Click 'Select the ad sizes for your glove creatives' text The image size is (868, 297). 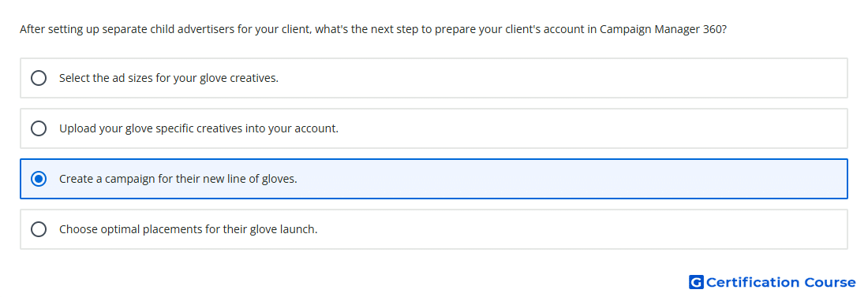pos(169,78)
